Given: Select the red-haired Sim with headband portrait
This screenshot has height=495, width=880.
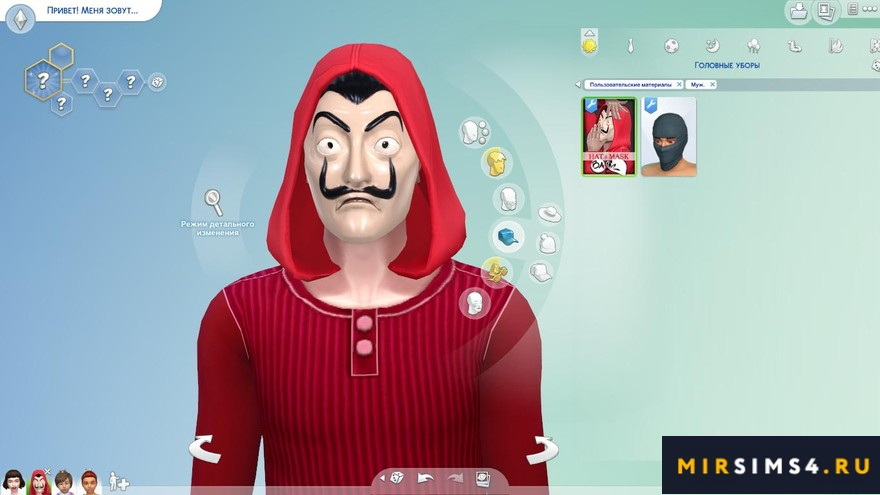Looking at the screenshot, I should point(89,482).
